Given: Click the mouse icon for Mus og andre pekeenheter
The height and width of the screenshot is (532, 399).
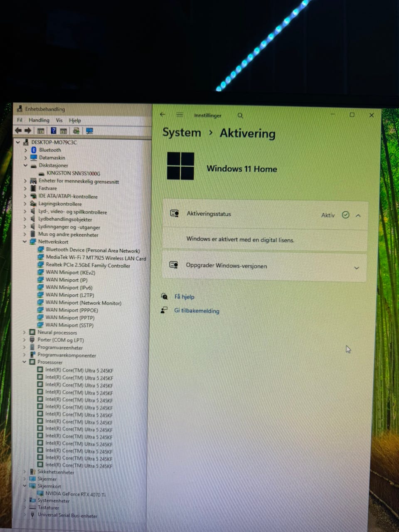Looking at the screenshot, I should [33, 234].
